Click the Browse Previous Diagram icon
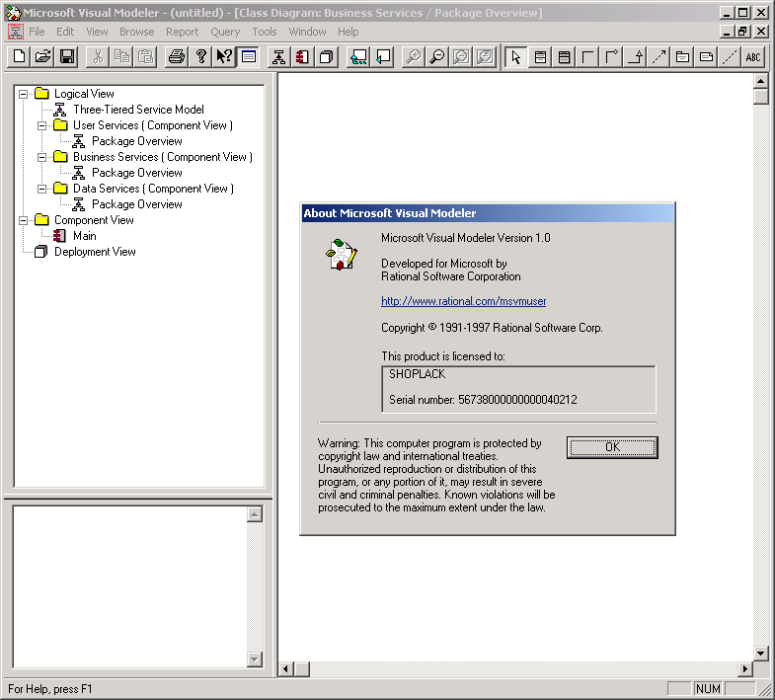The width and height of the screenshot is (775, 700). click(x=382, y=57)
